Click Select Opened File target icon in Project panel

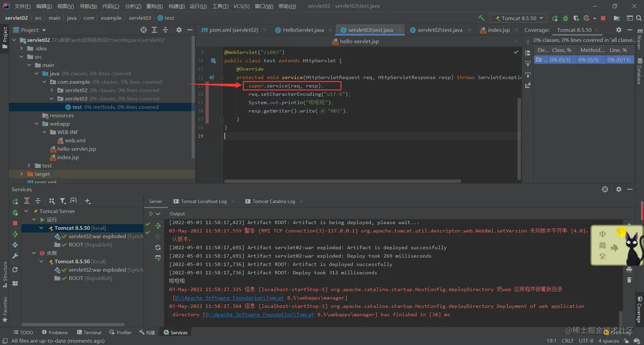pos(144,30)
